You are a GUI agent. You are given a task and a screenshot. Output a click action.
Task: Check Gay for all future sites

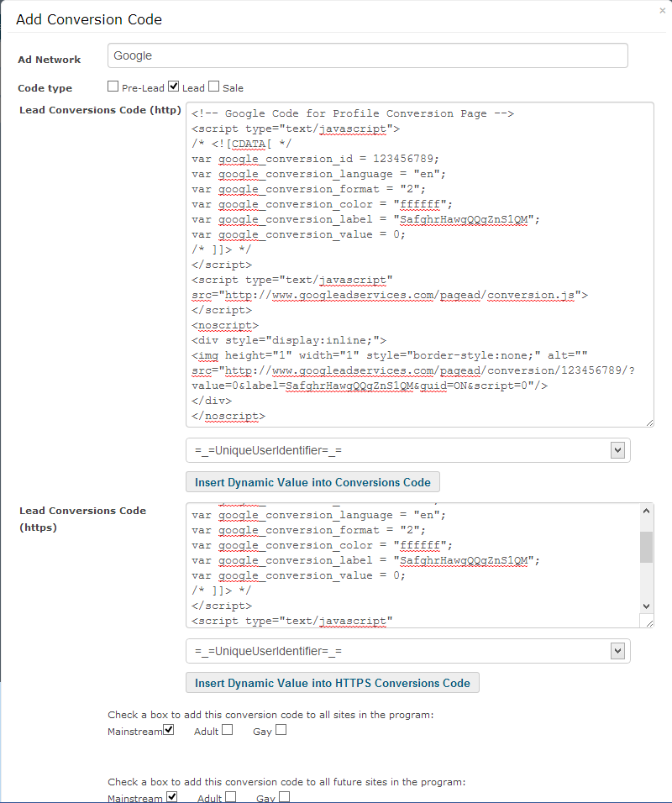click(x=284, y=797)
